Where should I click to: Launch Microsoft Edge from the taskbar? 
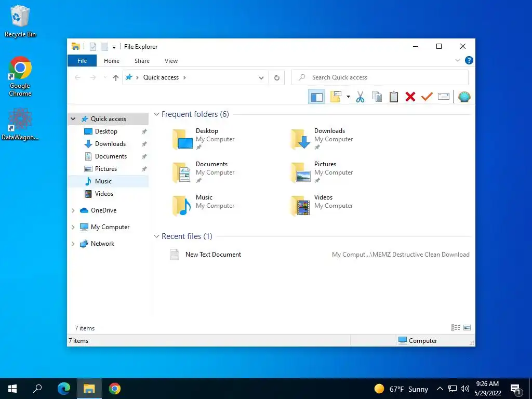point(64,389)
